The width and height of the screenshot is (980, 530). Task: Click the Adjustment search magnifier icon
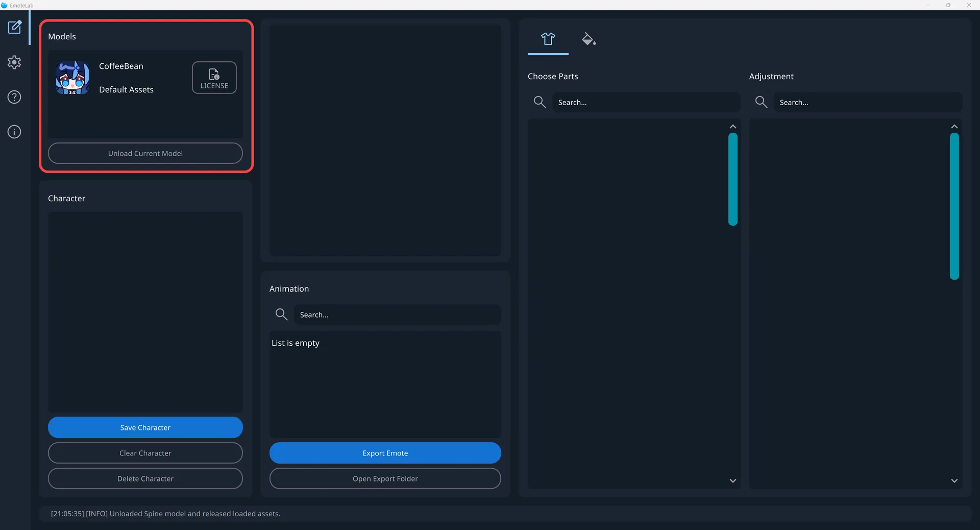(x=761, y=102)
